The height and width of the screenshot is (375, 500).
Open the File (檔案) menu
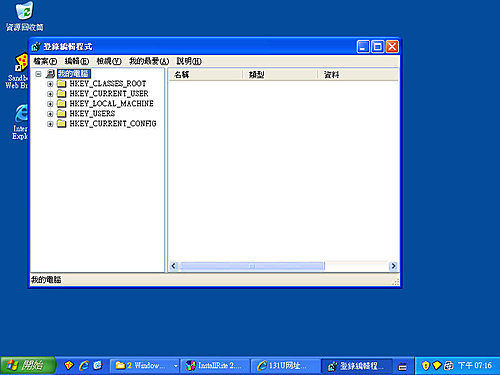coord(45,61)
